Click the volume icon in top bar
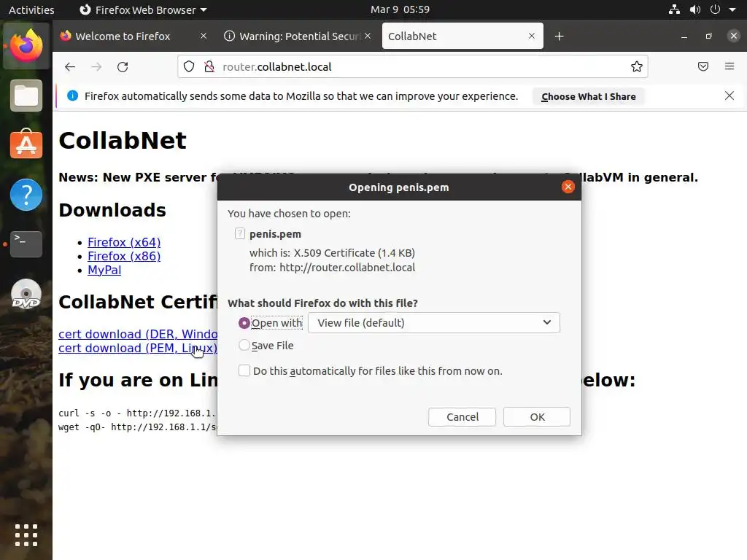The image size is (747, 560). (695, 9)
